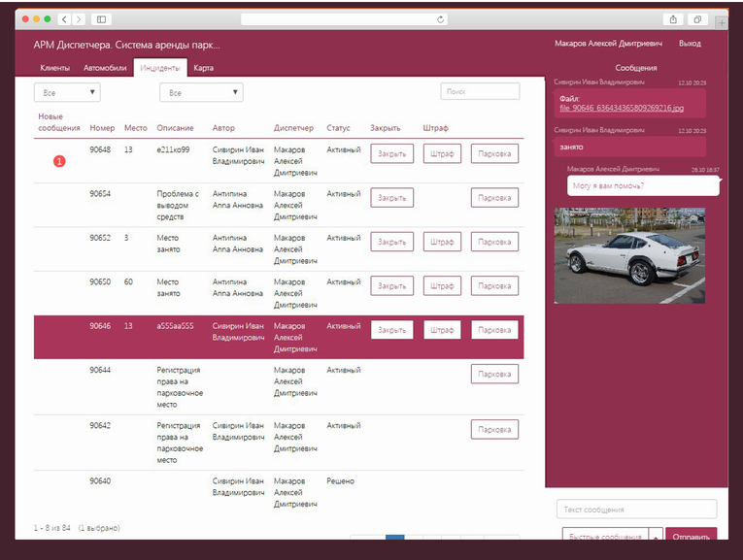Click Safari forward navigation arrow
Screen dimensions: 743x560
coord(78,19)
